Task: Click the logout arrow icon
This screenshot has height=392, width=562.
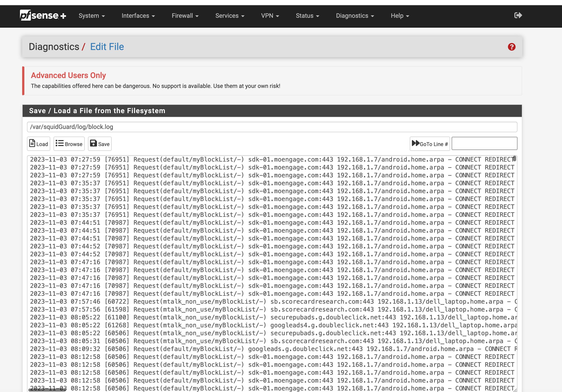Action: tap(518, 15)
